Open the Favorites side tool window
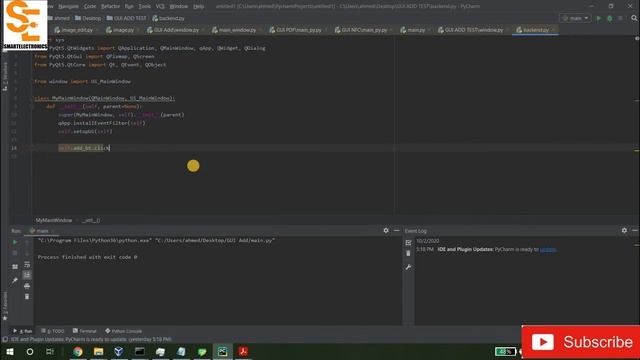640x360 pixels. click(5, 306)
